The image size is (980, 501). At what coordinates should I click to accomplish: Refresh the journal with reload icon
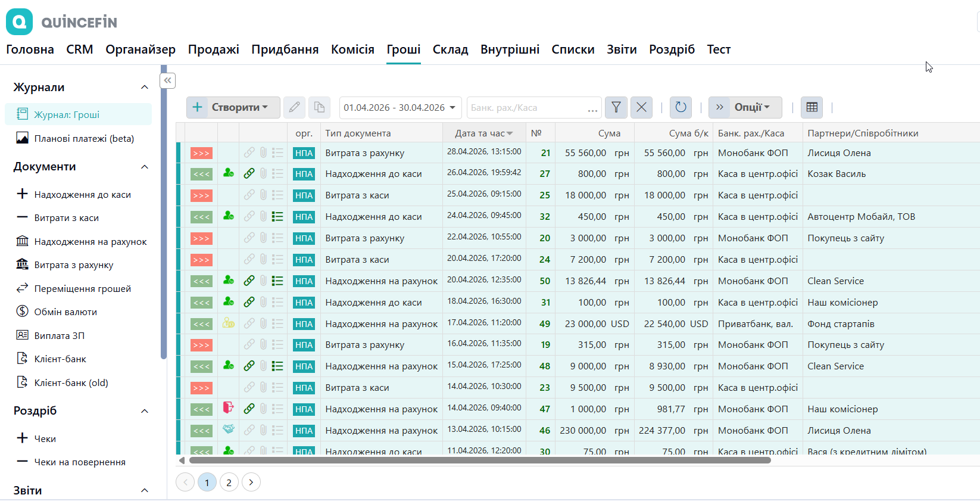[x=681, y=107]
